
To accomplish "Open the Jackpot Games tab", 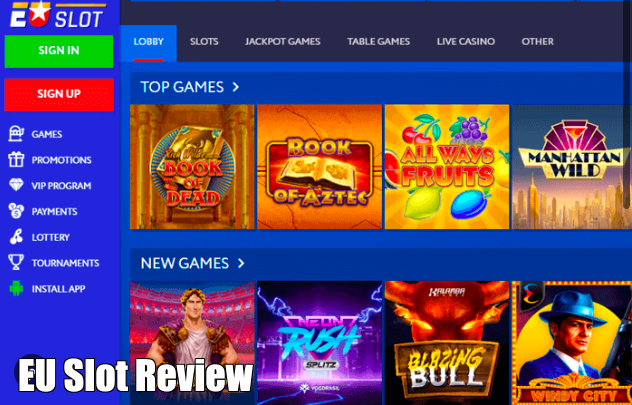I will pyautogui.click(x=283, y=42).
